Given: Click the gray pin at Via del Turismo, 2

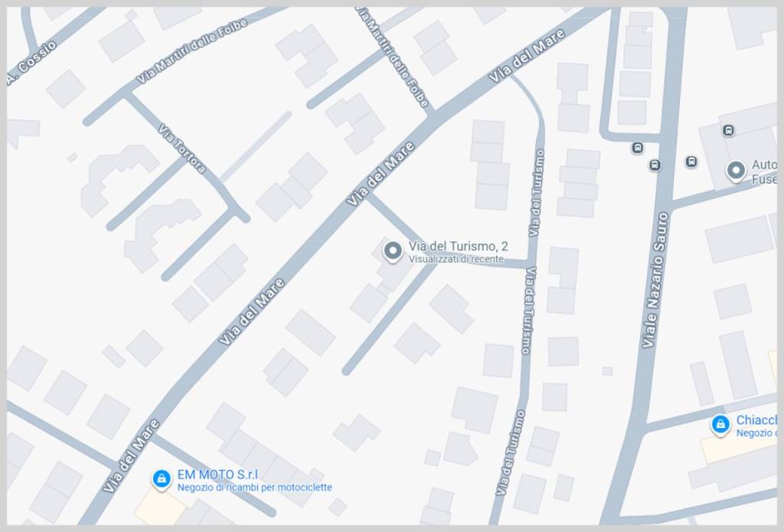Looking at the screenshot, I should (393, 252).
